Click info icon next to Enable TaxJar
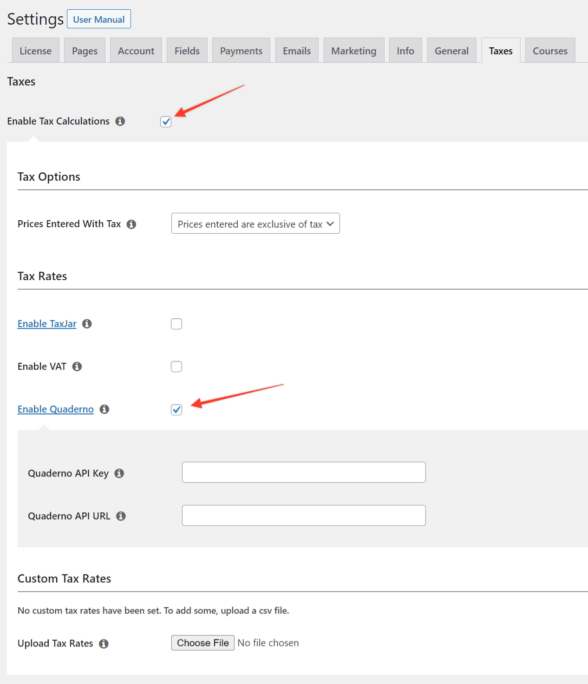Screen dimensions: 588x684 coord(87,324)
